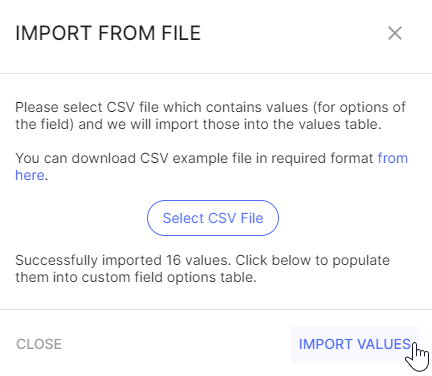Pick another CSV using Select CSV File
This screenshot has height=376, width=432.
coord(213,218)
